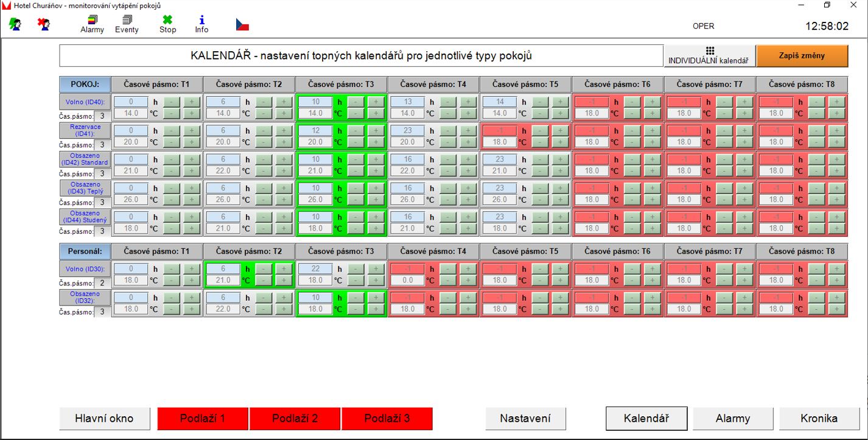Image resolution: width=868 pixels, height=440 pixels.
Task: Open INDIVIDUÁLNÍ kalendář grid button
Action: click(709, 56)
